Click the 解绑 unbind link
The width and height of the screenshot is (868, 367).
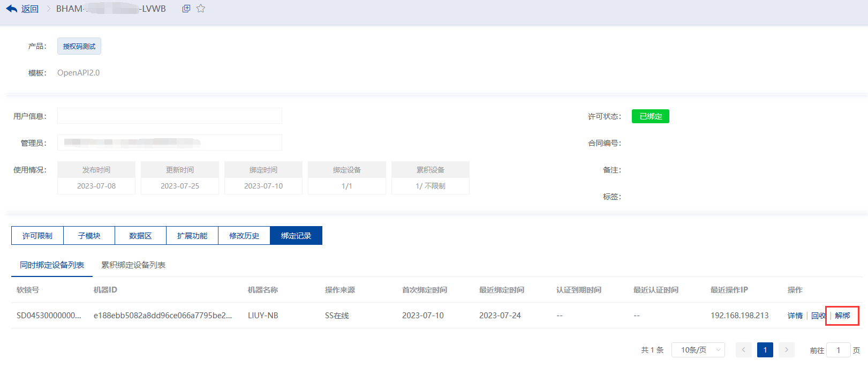[842, 316]
